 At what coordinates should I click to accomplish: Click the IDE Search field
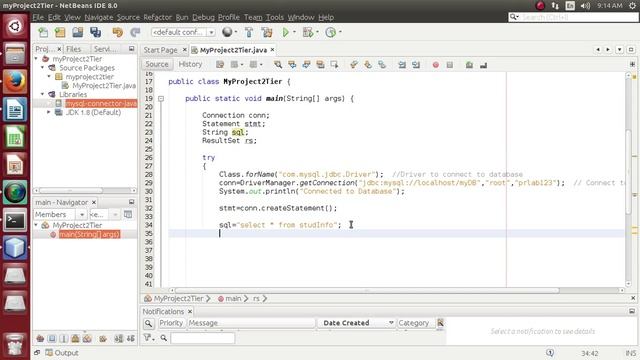point(573,17)
